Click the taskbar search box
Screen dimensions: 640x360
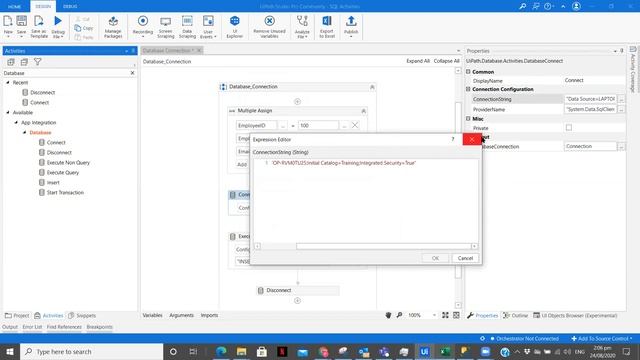91,351
